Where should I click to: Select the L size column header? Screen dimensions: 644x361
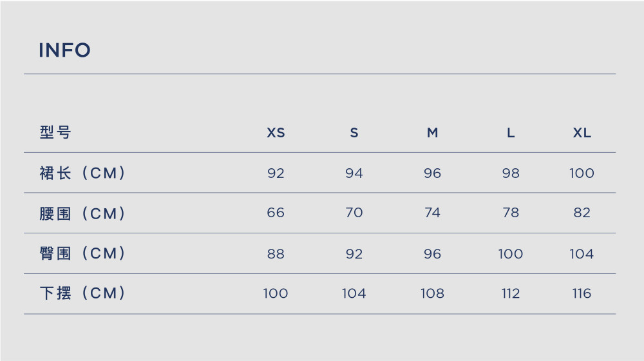(x=511, y=133)
